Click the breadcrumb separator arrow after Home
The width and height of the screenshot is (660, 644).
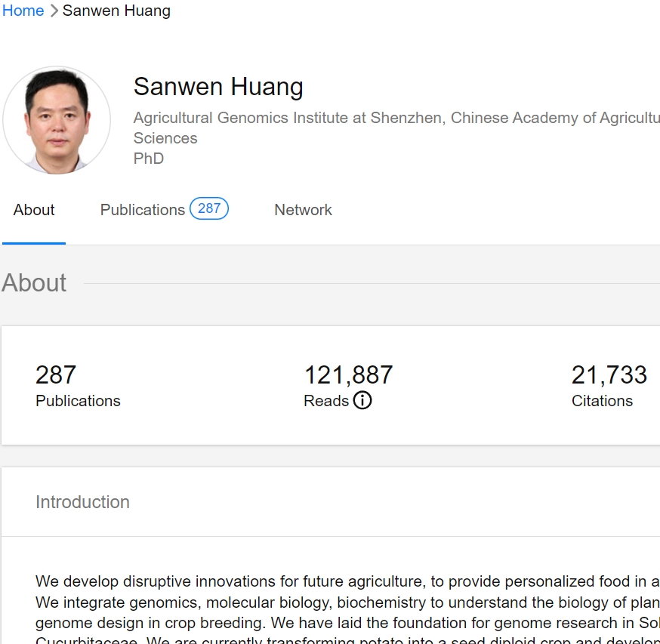[x=53, y=11]
